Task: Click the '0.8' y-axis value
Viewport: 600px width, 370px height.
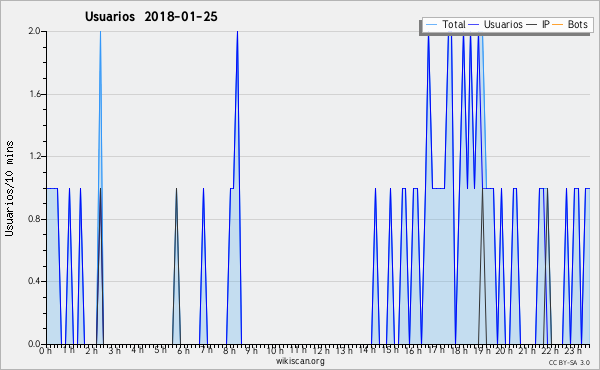Action: (x=34, y=219)
